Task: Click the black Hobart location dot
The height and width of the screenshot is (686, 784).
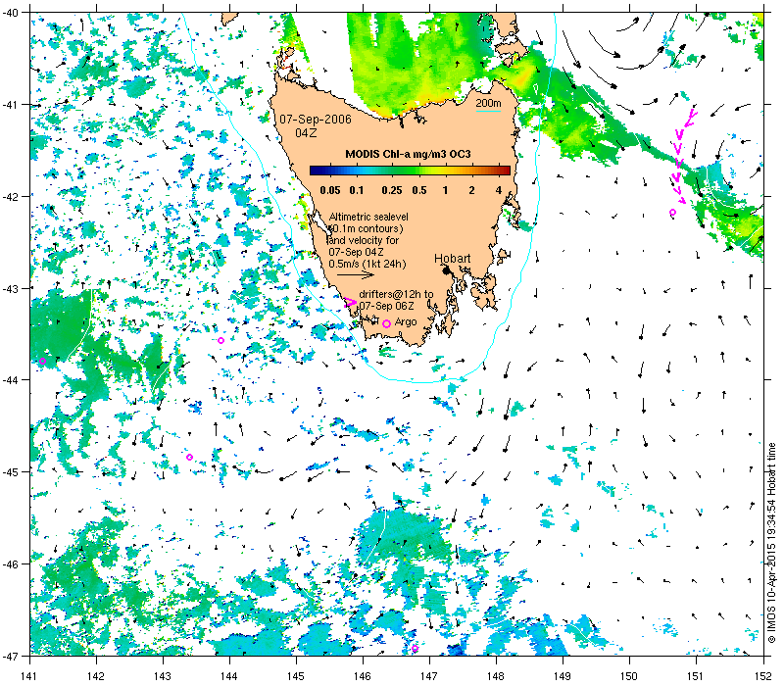Action: click(x=446, y=270)
